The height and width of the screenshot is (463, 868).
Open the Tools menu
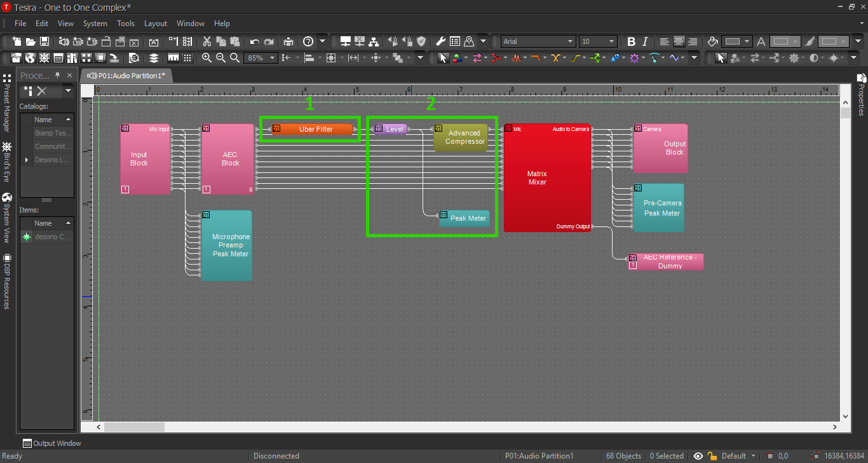[x=126, y=23]
